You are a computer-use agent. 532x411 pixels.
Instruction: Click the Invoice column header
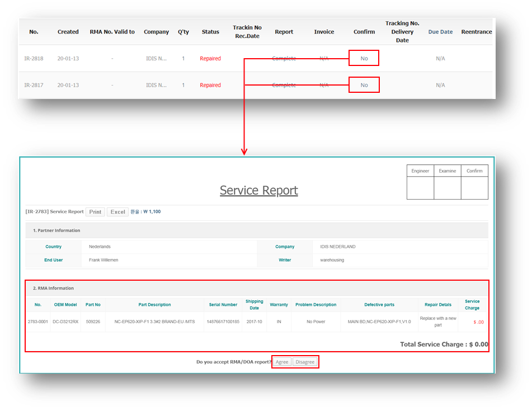tap(324, 31)
